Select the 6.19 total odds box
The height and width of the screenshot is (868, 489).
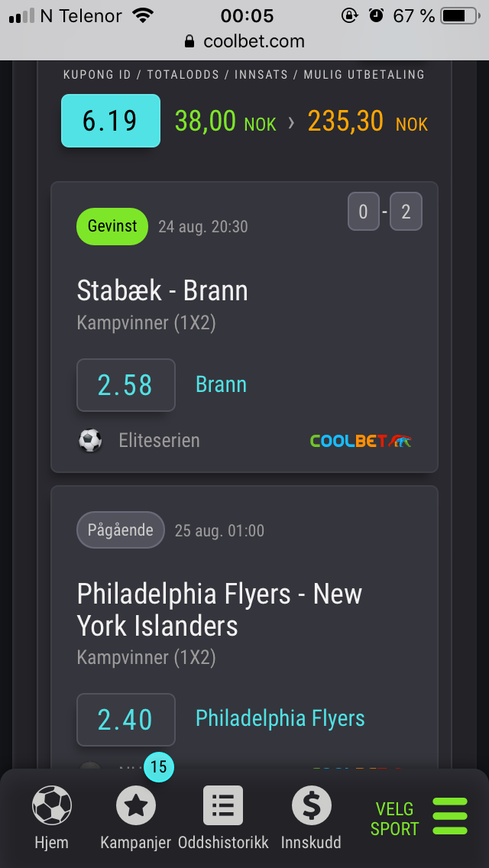point(111,121)
